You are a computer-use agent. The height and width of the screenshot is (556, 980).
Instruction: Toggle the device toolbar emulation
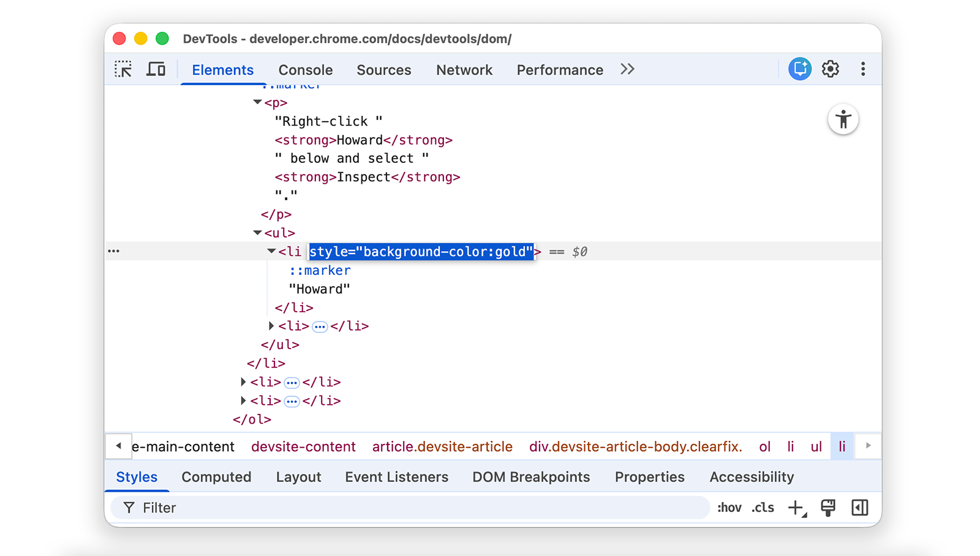(x=156, y=69)
